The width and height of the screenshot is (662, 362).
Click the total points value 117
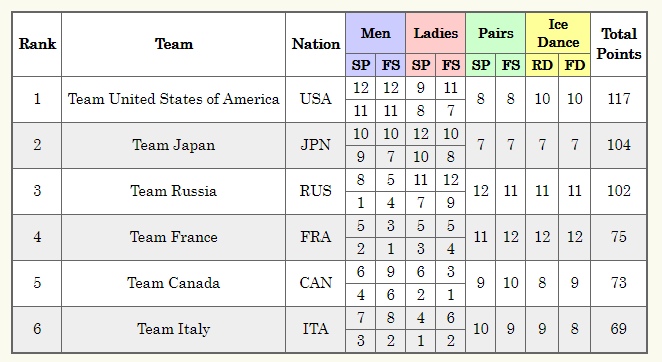point(619,100)
